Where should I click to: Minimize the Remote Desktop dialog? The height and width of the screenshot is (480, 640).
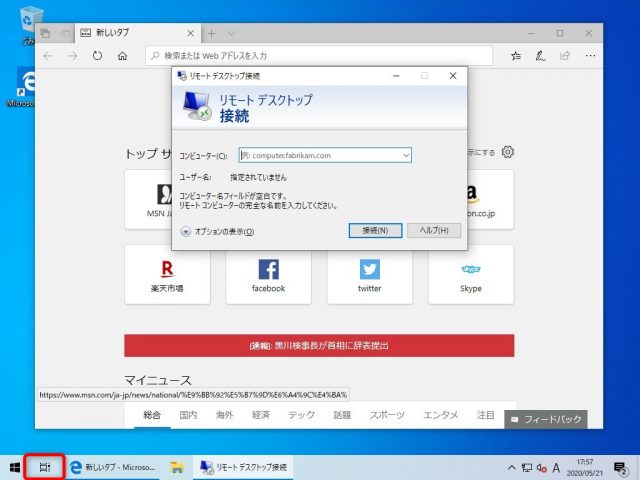pos(396,76)
